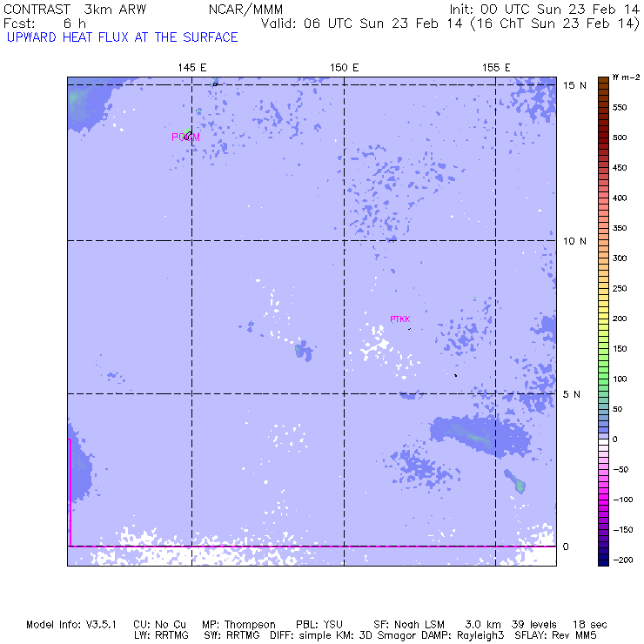Click the "300" colorbar tick label

(620, 258)
